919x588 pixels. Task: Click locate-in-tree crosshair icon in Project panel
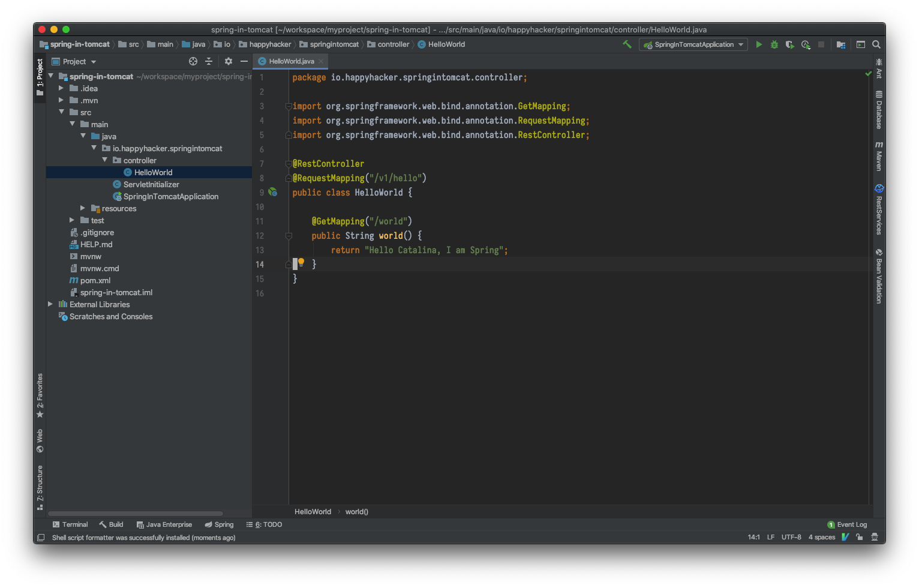(x=193, y=61)
